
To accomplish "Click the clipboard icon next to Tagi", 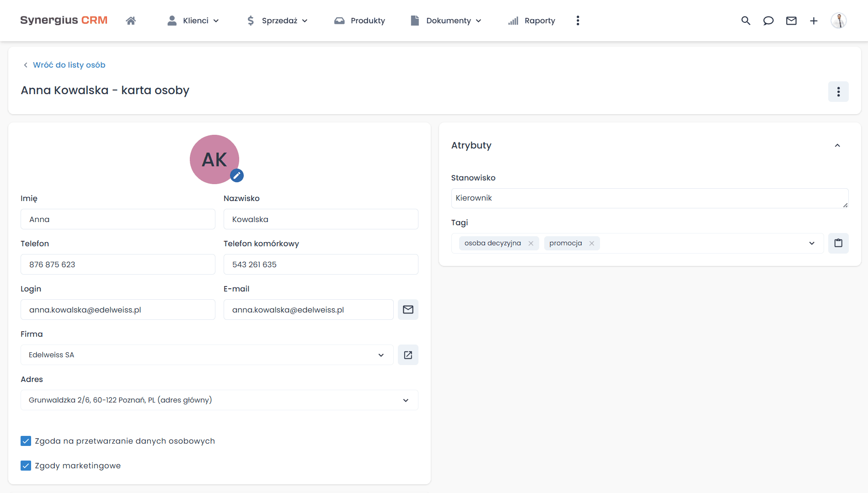I will pos(838,243).
